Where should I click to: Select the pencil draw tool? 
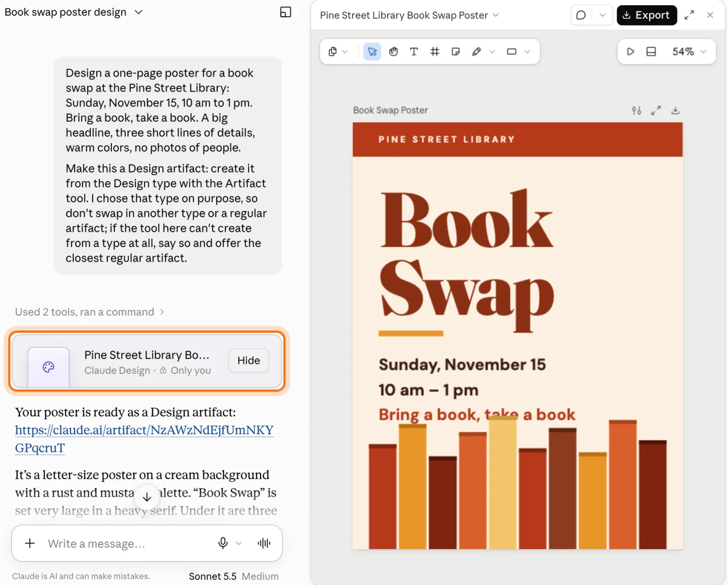[476, 51]
